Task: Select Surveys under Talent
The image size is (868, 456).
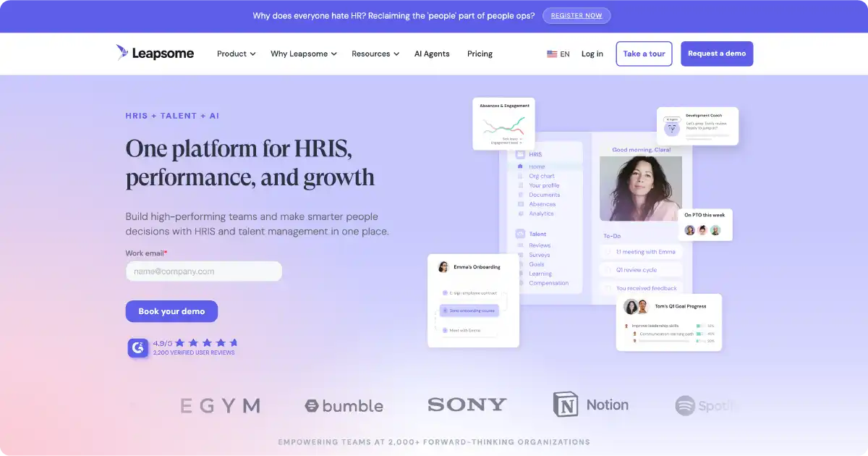Action: pyautogui.click(x=540, y=255)
